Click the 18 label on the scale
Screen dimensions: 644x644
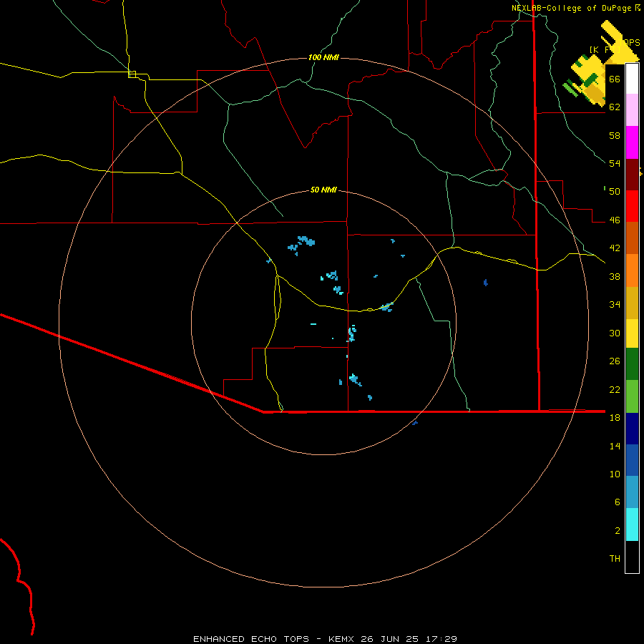coord(615,418)
